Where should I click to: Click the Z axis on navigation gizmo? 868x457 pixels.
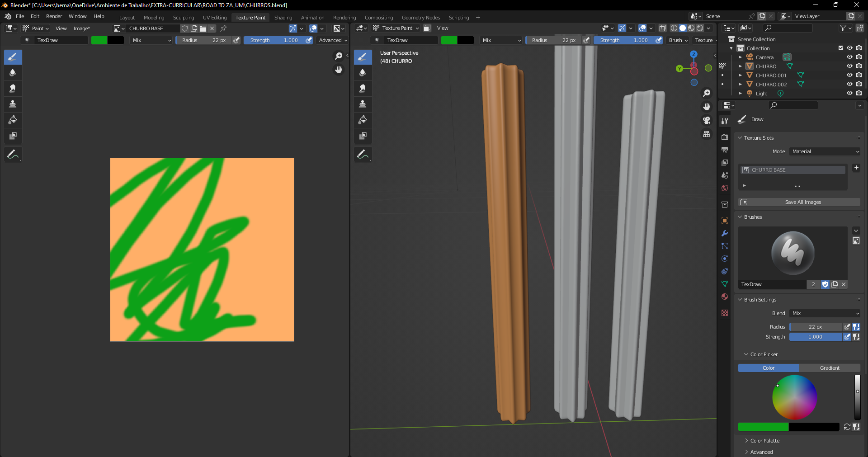click(x=694, y=54)
